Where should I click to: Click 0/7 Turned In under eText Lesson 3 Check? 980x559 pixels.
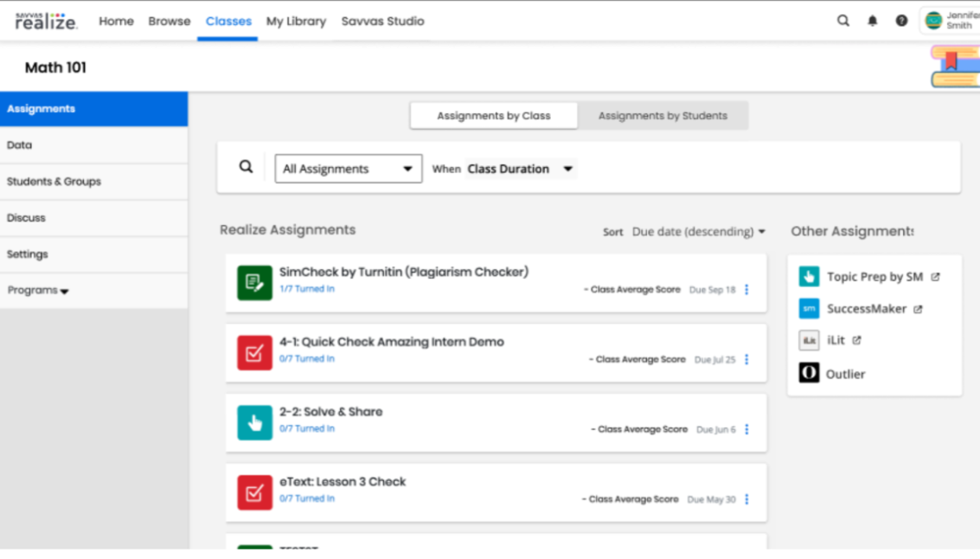tap(307, 499)
